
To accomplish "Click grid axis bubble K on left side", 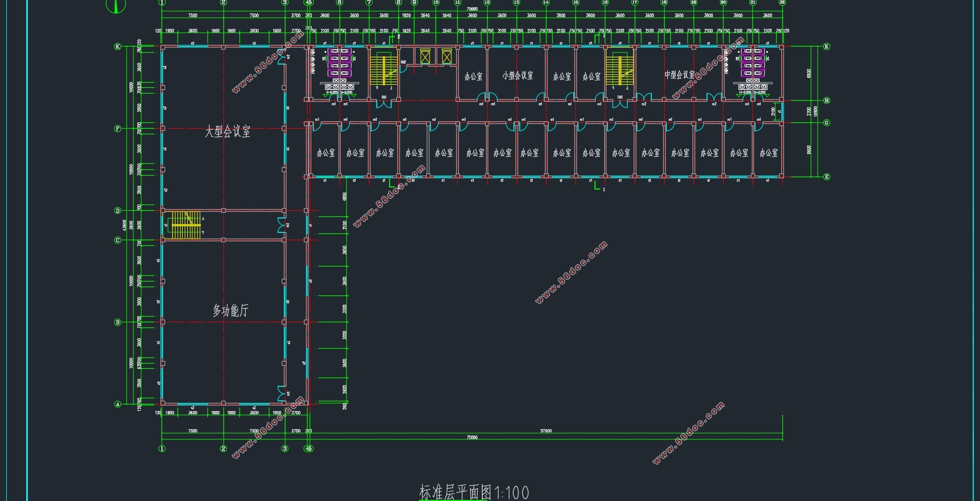I will [118, 46].
